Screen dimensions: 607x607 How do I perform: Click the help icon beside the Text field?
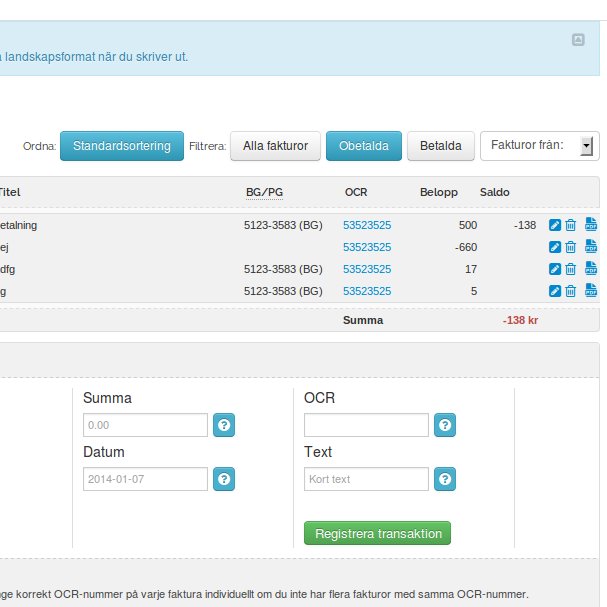coord(444,479)
